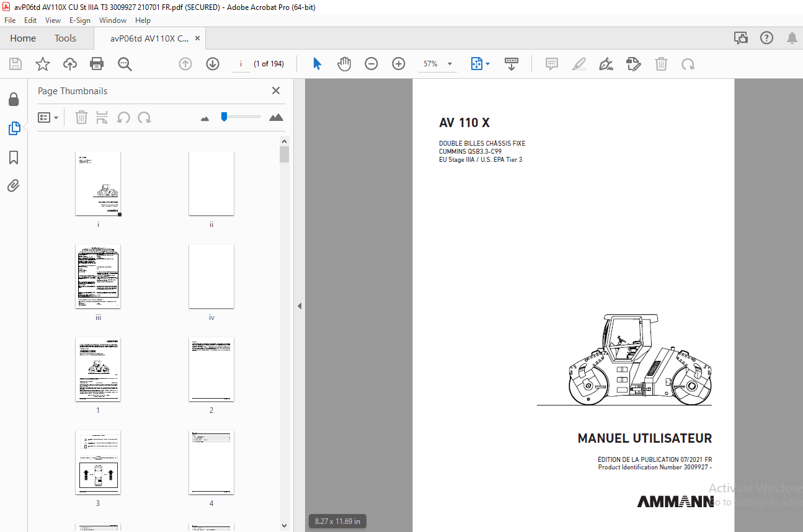Viewport: 803px width, 532px height.
Task: Select page 3 thumbnail
Action: 98,462
